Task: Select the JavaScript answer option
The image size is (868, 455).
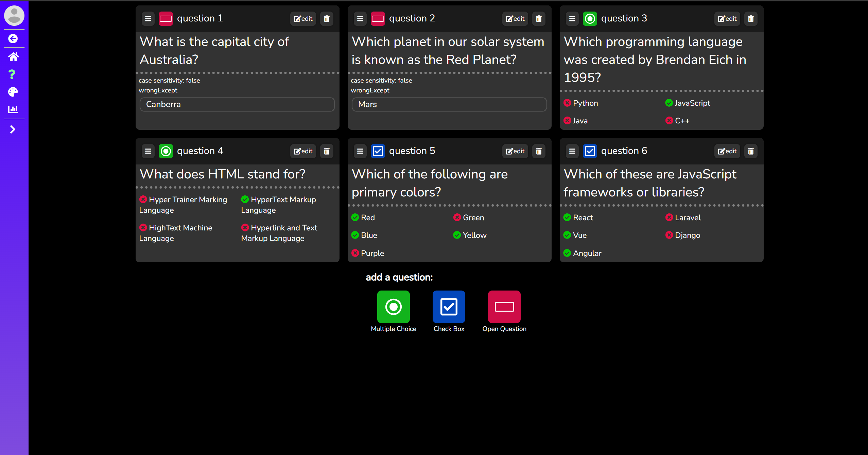Action: click(x=688, y=103)
